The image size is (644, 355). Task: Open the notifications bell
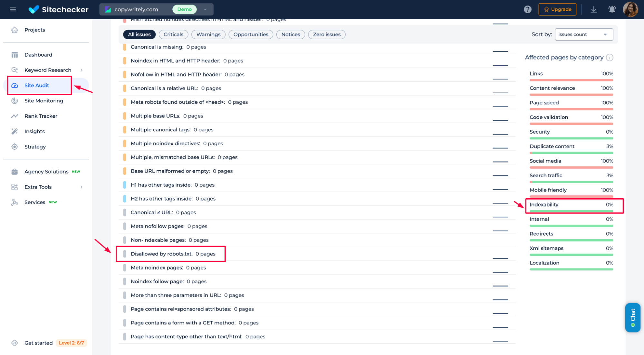(612, 9)
